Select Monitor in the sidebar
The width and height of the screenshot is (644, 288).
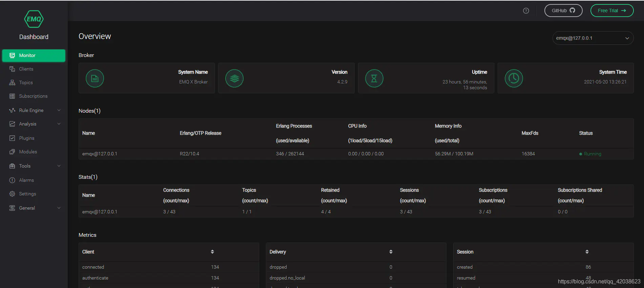point(34,55)
